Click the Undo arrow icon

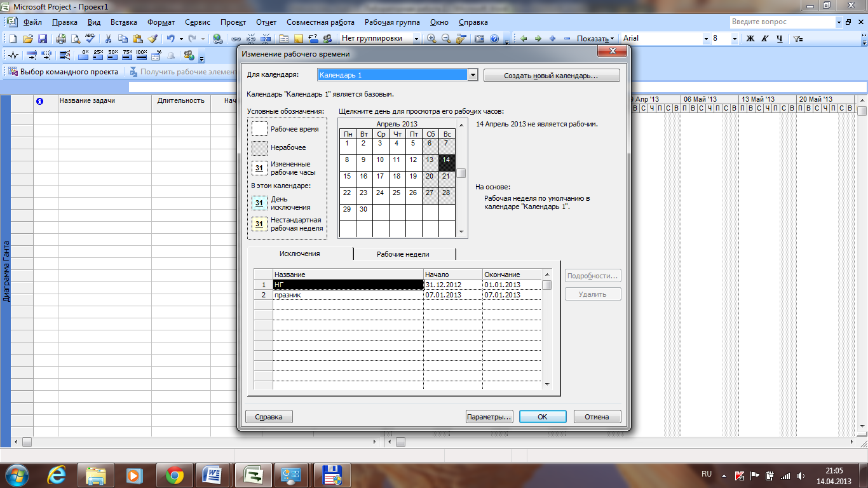(x=170, y=39)
